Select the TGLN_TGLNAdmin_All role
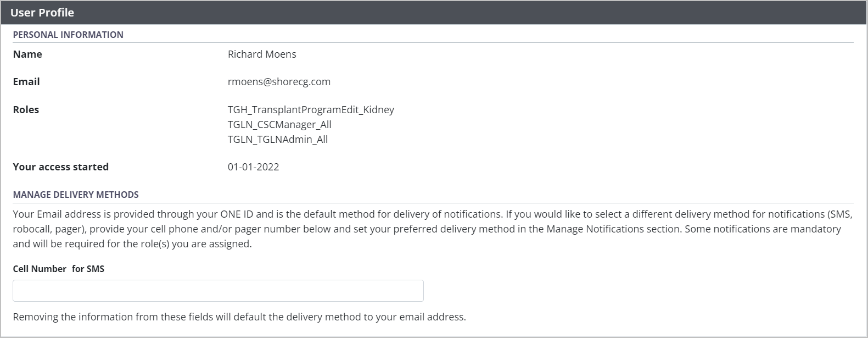 click(x=278, y=140)
